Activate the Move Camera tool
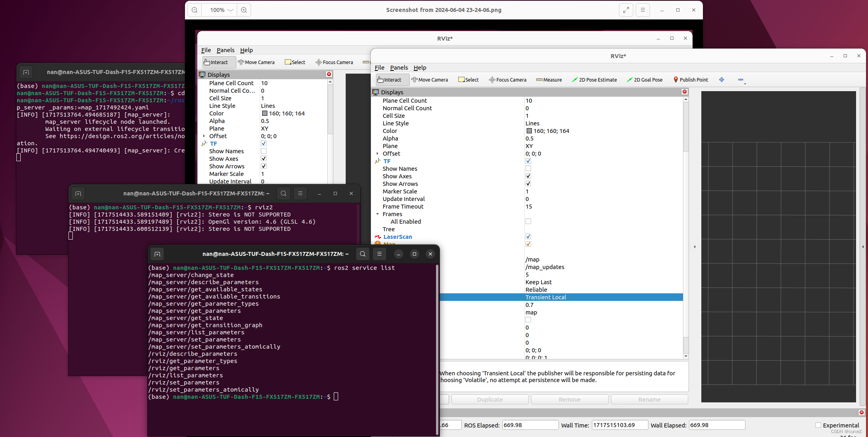 pyautogui.click(x=430, y=80)
